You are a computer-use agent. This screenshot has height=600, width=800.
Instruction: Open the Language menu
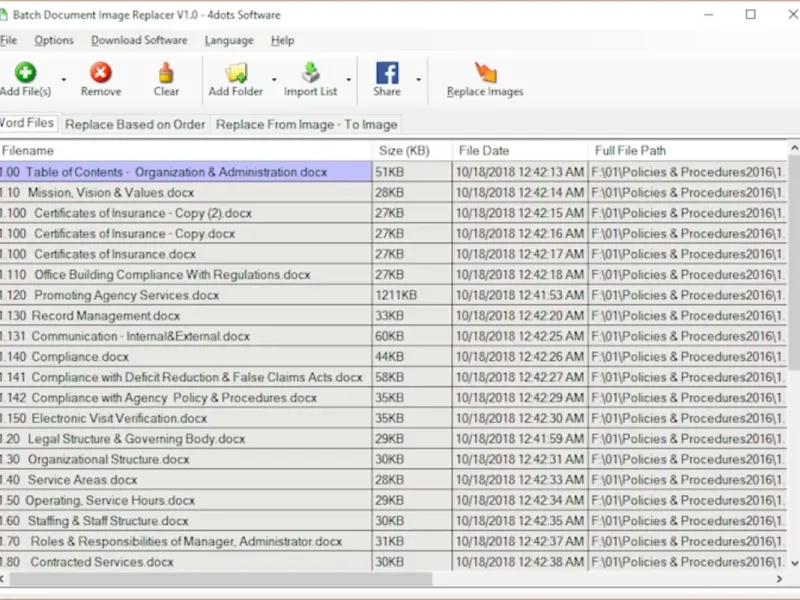click(229, 40)
